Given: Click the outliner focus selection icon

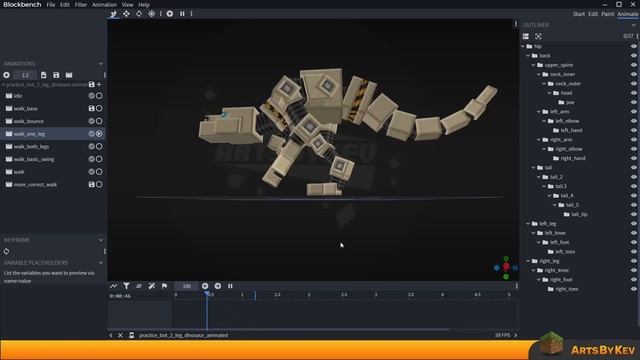Looking at the screenshot, I should [x=538, y=36].
